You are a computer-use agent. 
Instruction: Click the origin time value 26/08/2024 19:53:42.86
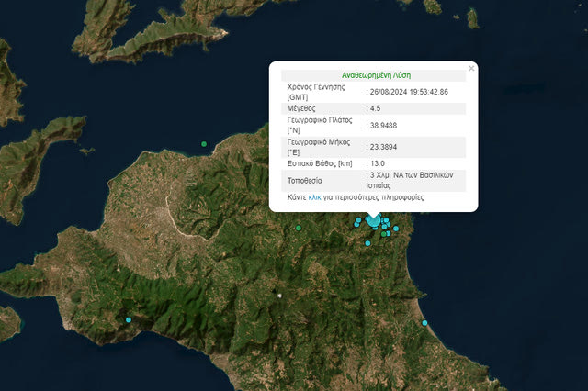pyautogui.click(x=409, y=92)
